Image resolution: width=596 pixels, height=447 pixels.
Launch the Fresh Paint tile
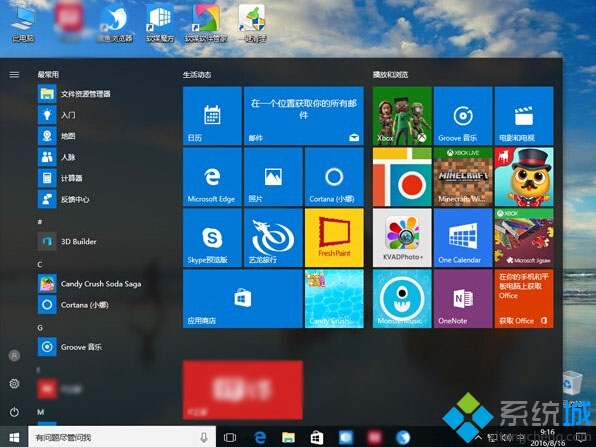point(334,238)
